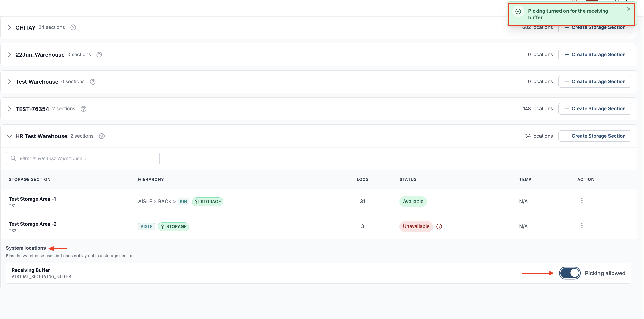Dismiss the picking turned on notification
This screenshot has height=319, width=644.
629,9
